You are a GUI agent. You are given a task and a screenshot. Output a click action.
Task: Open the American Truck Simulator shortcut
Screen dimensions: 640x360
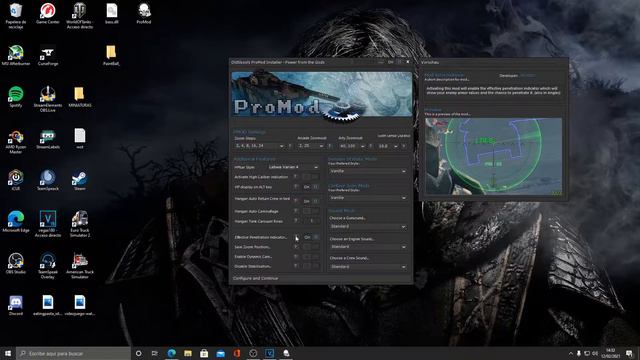[80, 266]
